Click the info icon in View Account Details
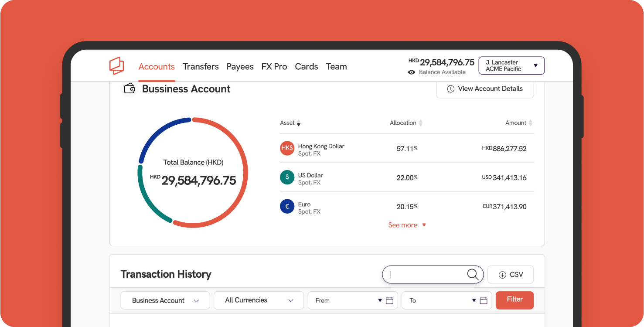 click(451, 89)
